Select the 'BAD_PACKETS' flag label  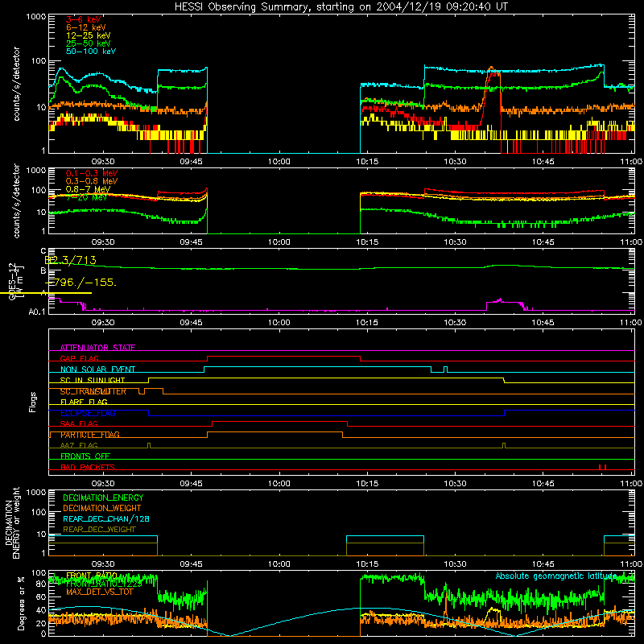(x=88, y=467)
